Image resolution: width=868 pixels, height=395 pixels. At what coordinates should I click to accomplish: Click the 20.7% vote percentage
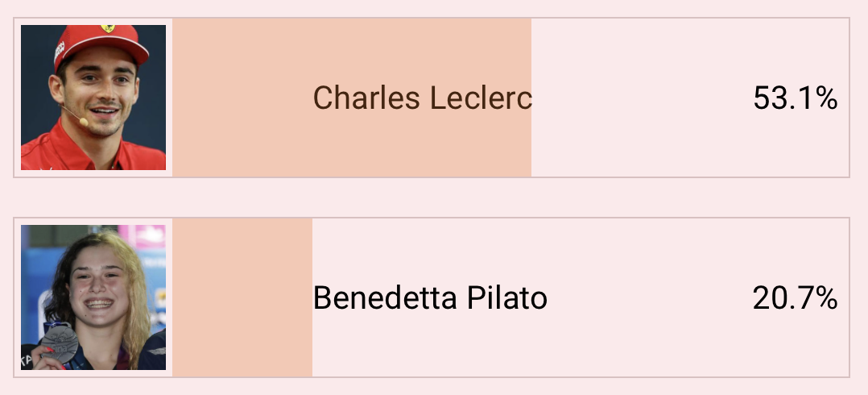coord(795,298)
